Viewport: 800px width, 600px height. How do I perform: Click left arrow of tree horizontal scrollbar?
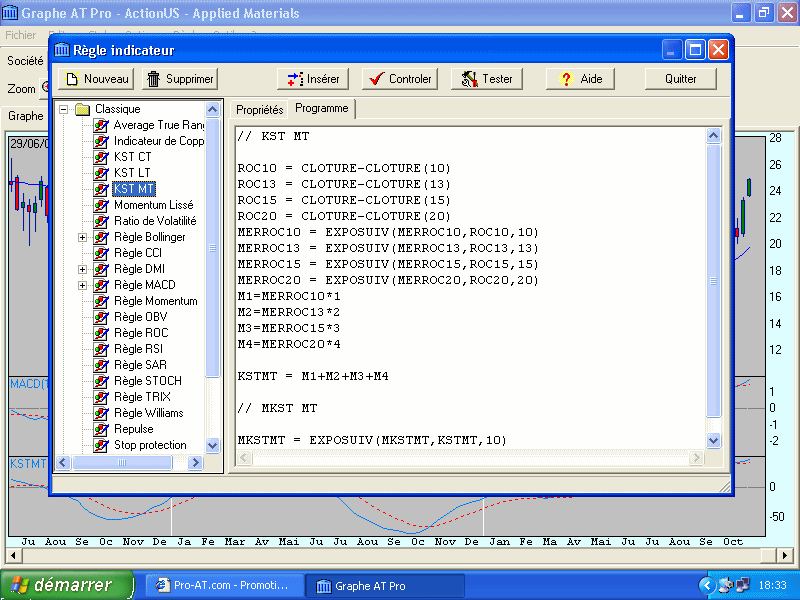(x=63, y=463)
